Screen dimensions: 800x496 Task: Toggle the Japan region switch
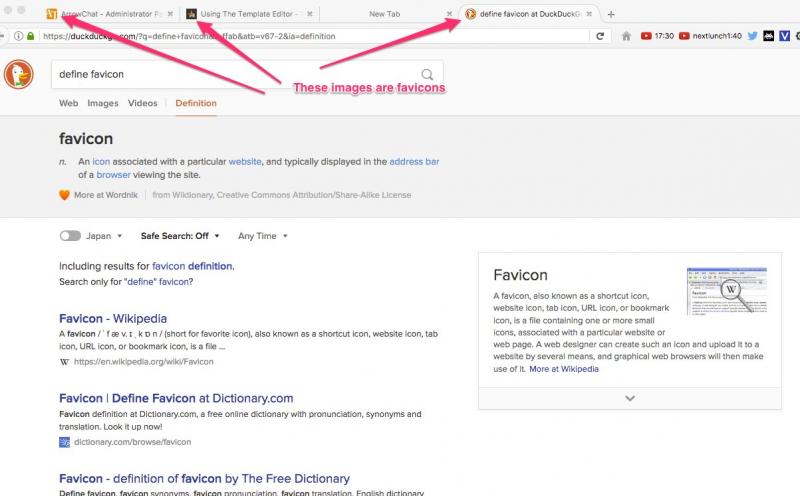point(70,236)
